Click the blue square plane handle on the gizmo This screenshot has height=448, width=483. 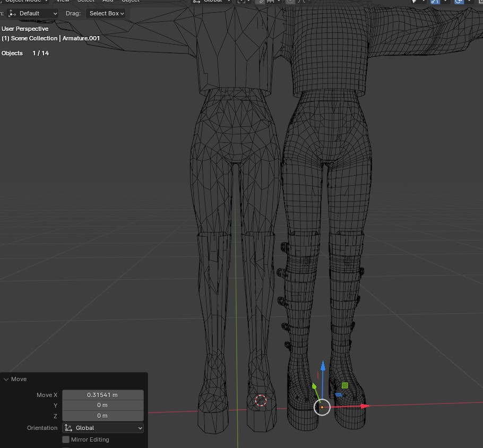(338, 394)
